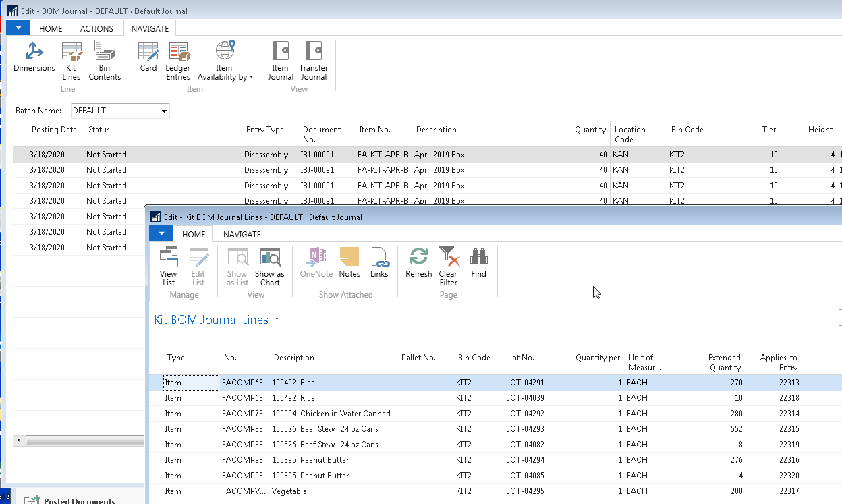Open the item Ledger Entries

coord(178,60)
